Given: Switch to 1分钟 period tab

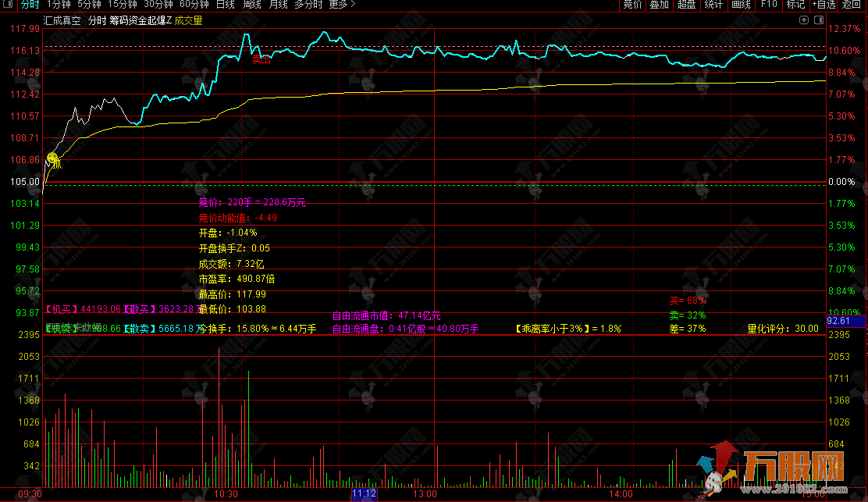Looking at the screenshot, I should (59, 5).
